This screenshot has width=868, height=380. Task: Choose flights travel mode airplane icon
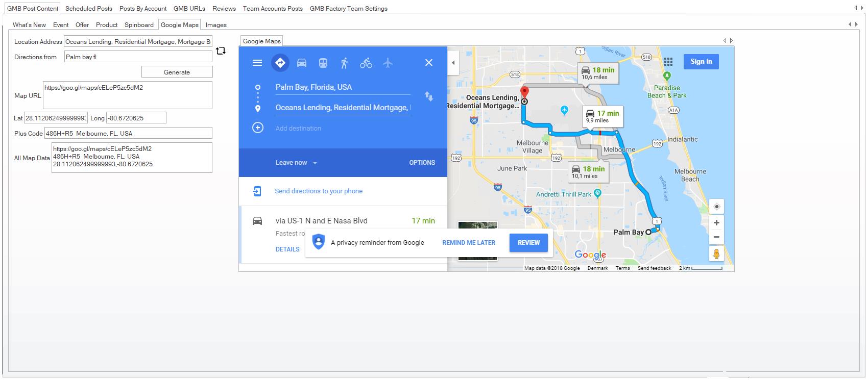[388, 63]
